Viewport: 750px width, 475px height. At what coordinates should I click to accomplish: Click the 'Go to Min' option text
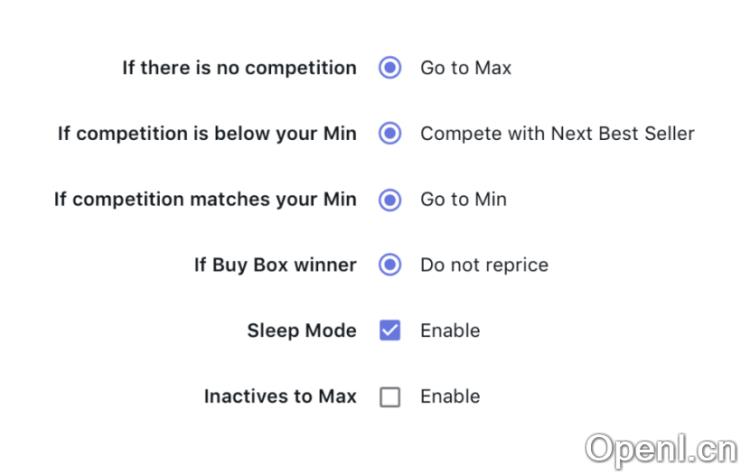click(463, 199)
